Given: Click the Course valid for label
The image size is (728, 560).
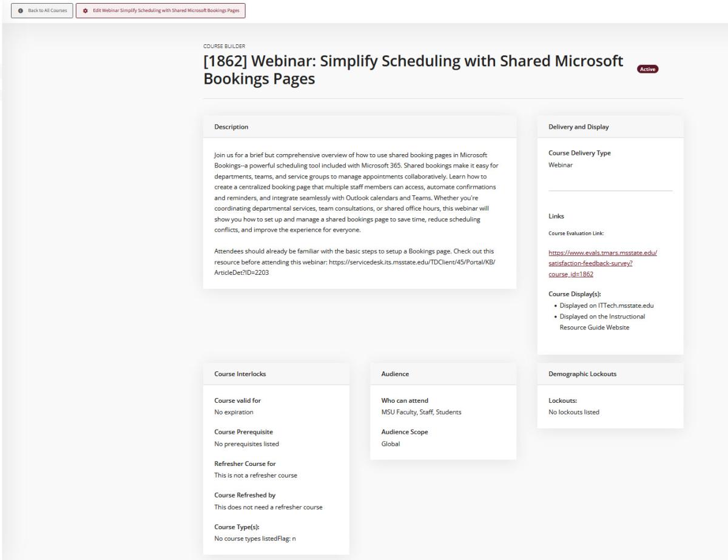Looking at the screenshot, I should coord(238,400).
